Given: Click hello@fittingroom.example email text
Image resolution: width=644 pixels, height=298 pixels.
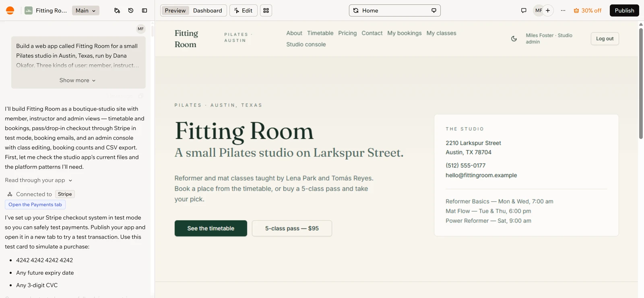Looking at the screenshot, I should click(x=481, y=175).
